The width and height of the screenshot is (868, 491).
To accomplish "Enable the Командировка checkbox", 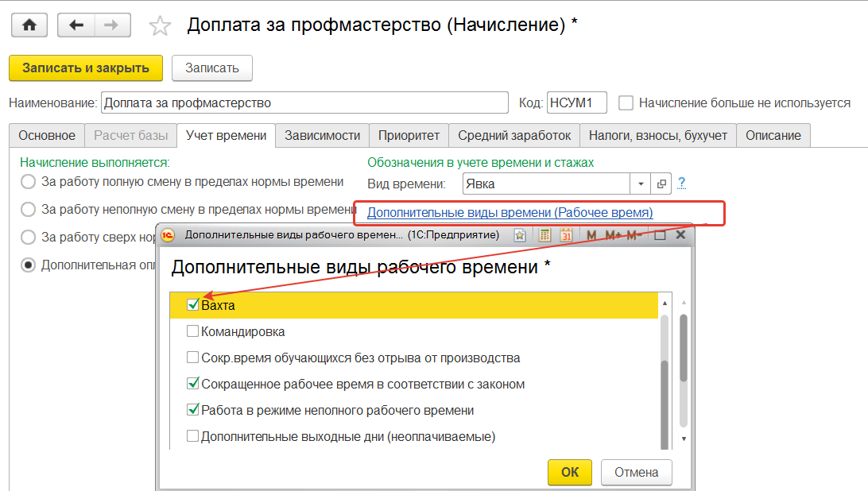I will (192, 331).
